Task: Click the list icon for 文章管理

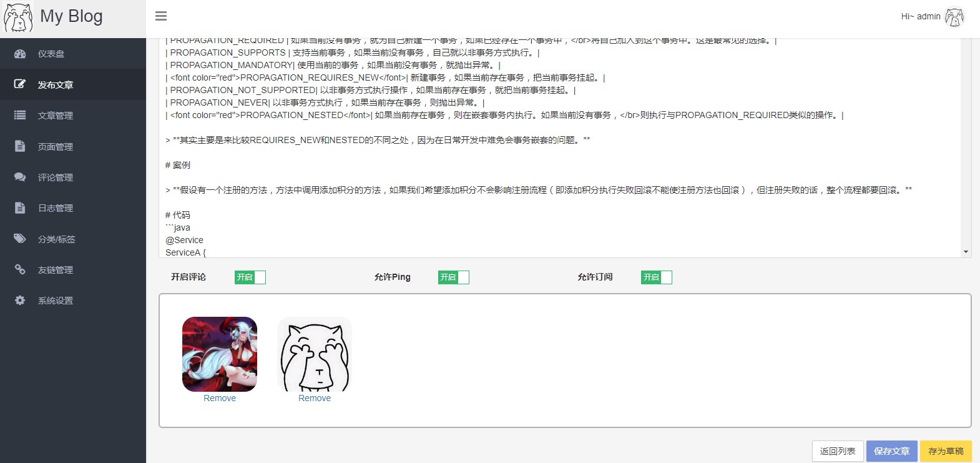Action: 20,115
